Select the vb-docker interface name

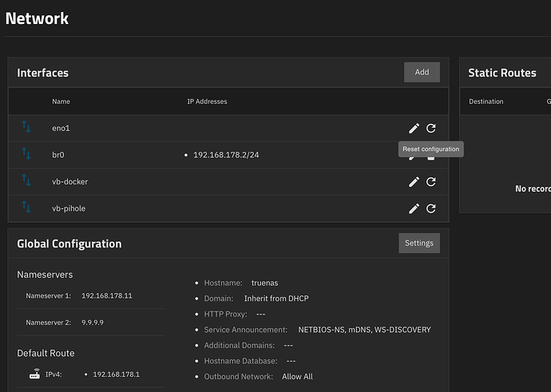pos(70,181)
